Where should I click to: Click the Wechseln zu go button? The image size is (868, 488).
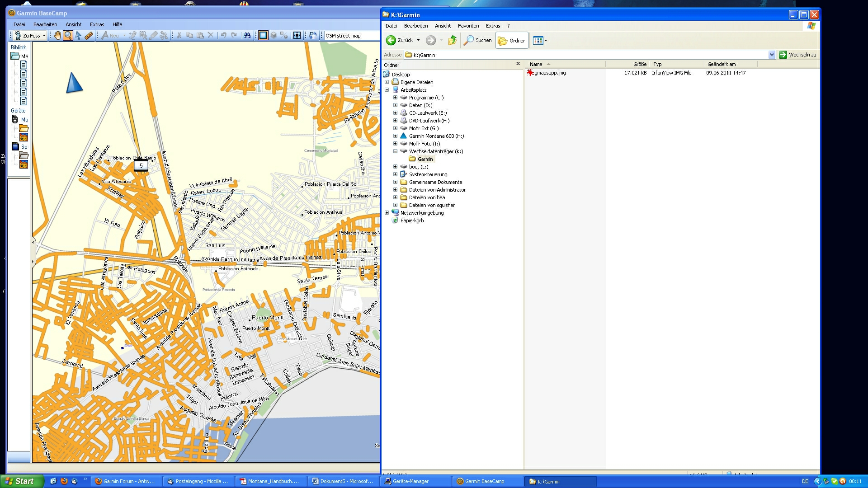pyautogui.click(x=798, y=55)
